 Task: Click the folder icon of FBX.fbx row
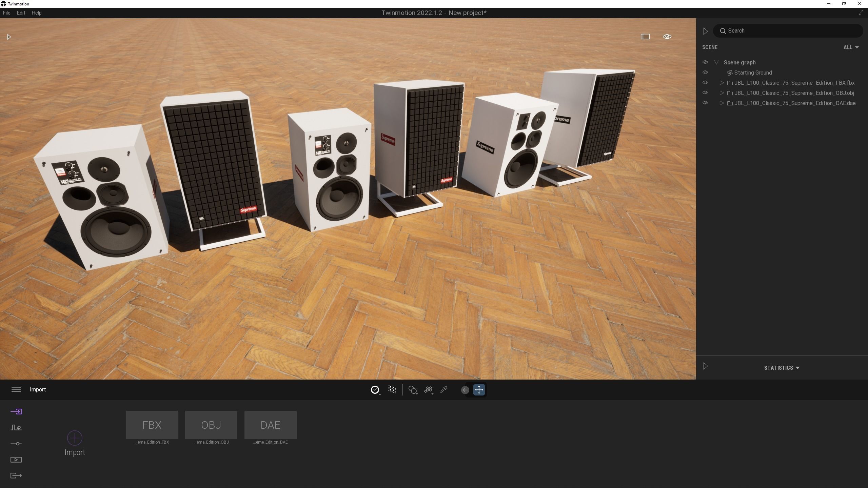(x=730, y=83)
